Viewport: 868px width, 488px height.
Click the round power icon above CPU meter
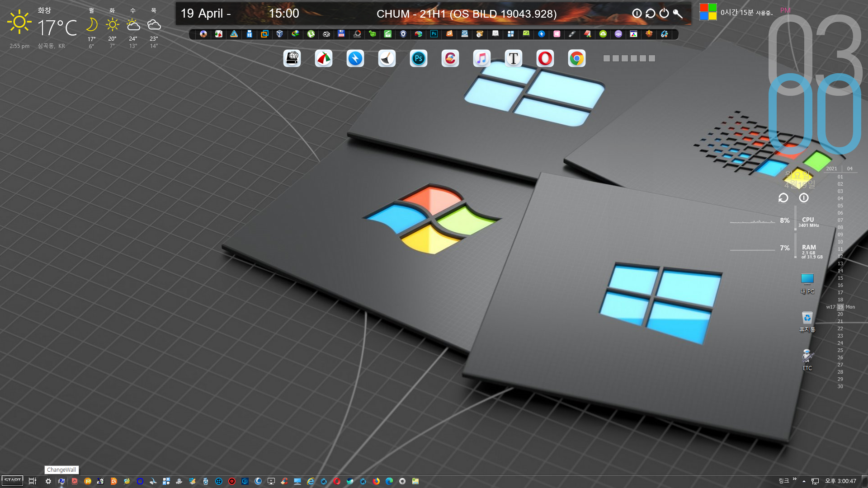804,198
